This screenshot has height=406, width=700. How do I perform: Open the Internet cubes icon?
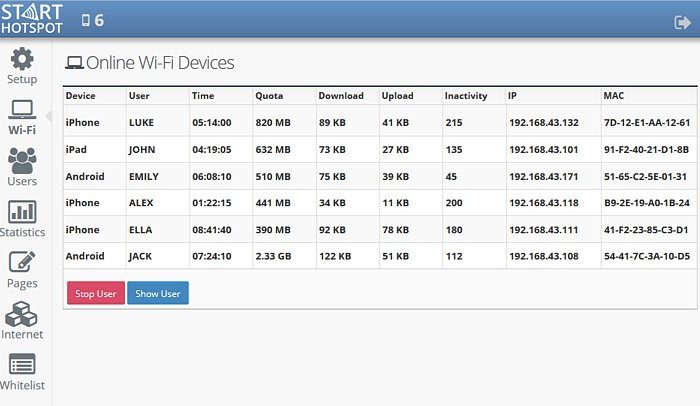[x=21, y=314]
